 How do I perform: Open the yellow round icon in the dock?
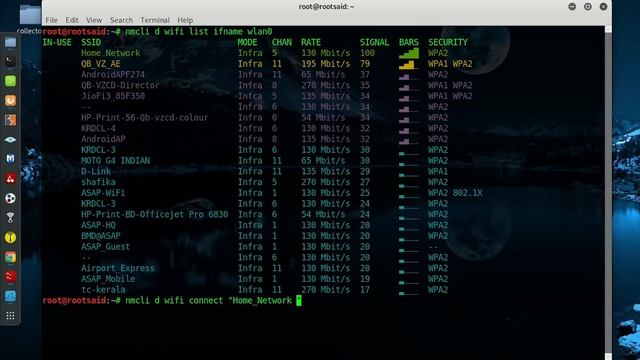pos(10,237)
